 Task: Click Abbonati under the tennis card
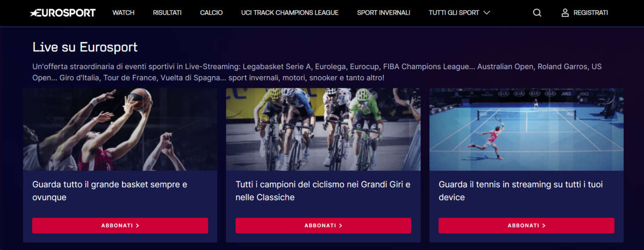click(x=526, y=226)
